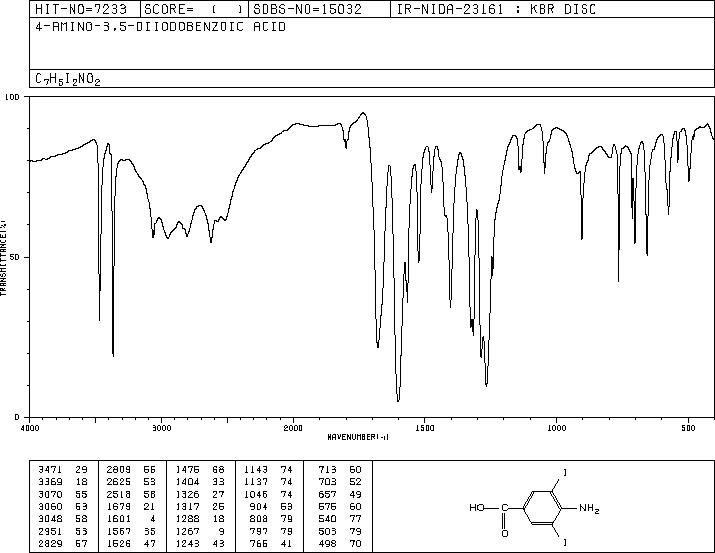
Task: Select the 1567 wavenumber table row
Action: click(x=131, y=532)
